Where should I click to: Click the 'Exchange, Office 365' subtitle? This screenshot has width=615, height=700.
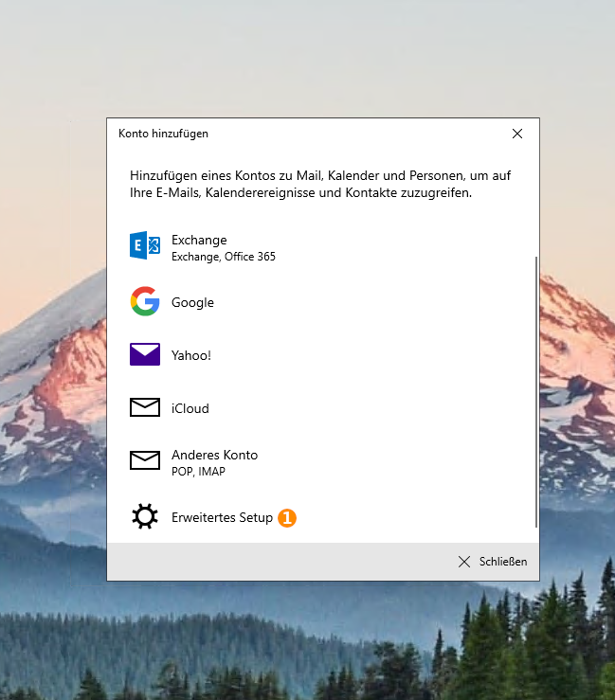pyautogui.click(x=224, y=257)
